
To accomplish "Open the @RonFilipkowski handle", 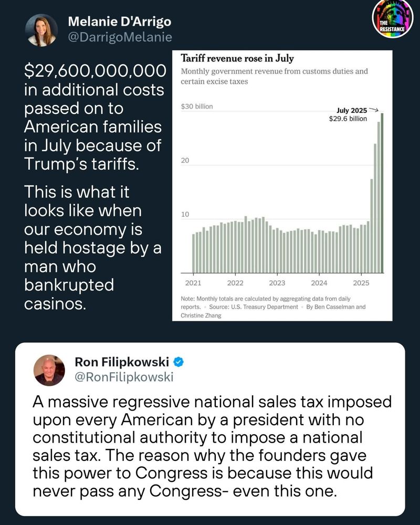I will (x=124, y=377).
